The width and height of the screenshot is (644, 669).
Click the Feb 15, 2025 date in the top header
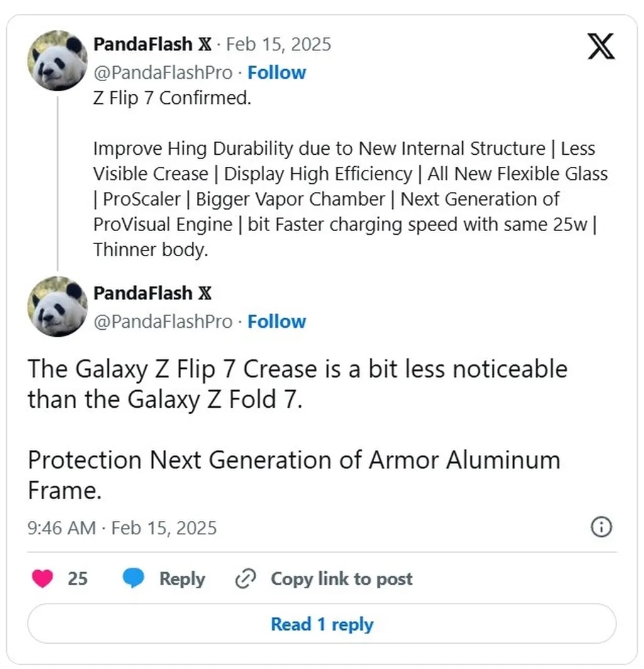point(278,45)
